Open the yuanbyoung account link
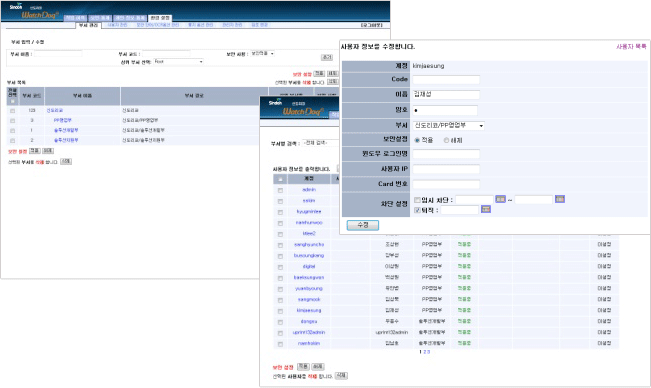Screen dimensions: 651x388 point(309,288)
